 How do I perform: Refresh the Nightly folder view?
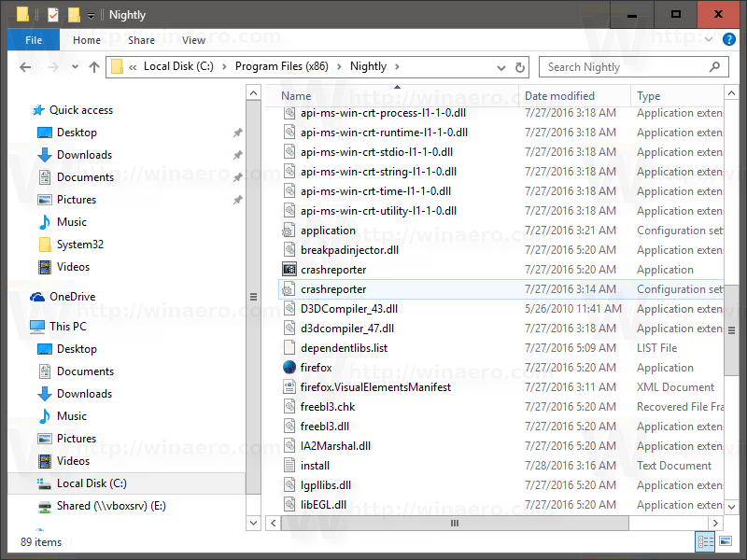[520, 67]
